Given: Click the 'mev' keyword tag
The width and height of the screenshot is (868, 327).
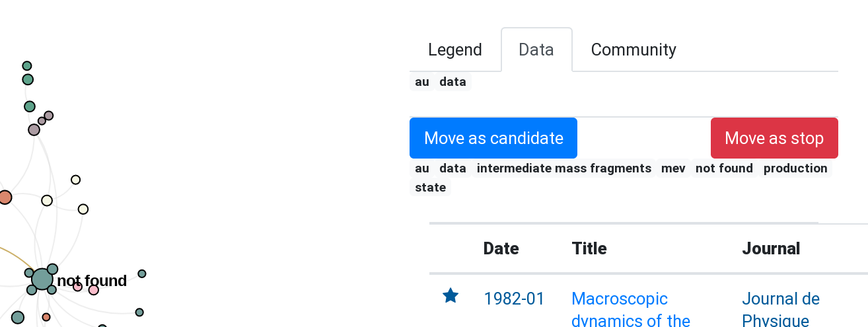Looking at the screenshot, I should [673, 168].
